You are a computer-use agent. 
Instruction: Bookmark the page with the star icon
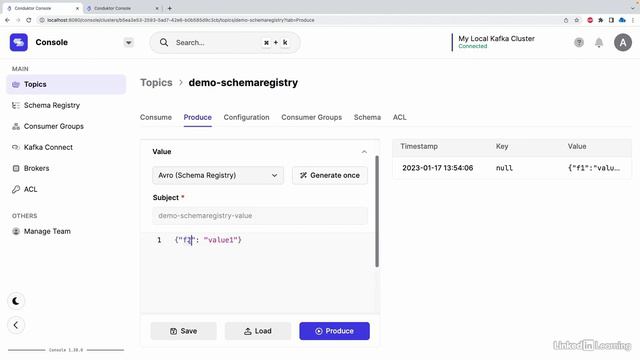coord(577,20)
